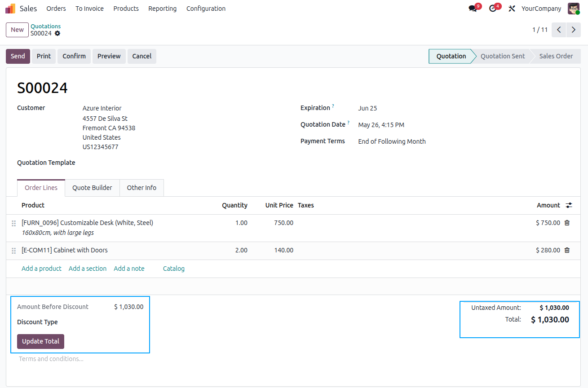
Task: Open the Sales app home icon
Action: pos(10,9)
